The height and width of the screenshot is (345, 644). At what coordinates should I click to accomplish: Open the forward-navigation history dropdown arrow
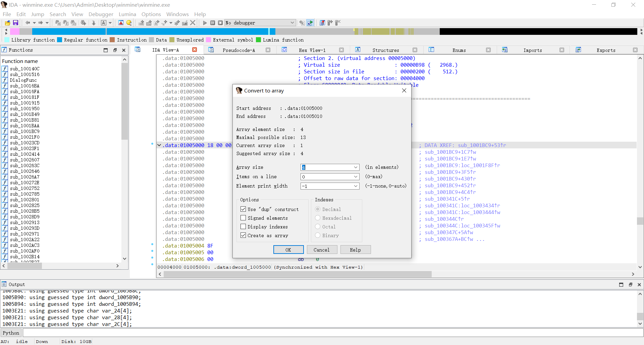pyautogui.click(x=47, y=23)
